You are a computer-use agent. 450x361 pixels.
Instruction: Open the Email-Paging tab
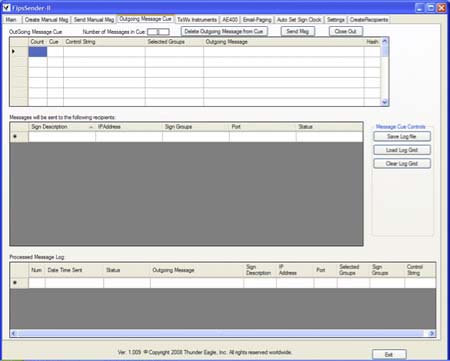[257, 20]
